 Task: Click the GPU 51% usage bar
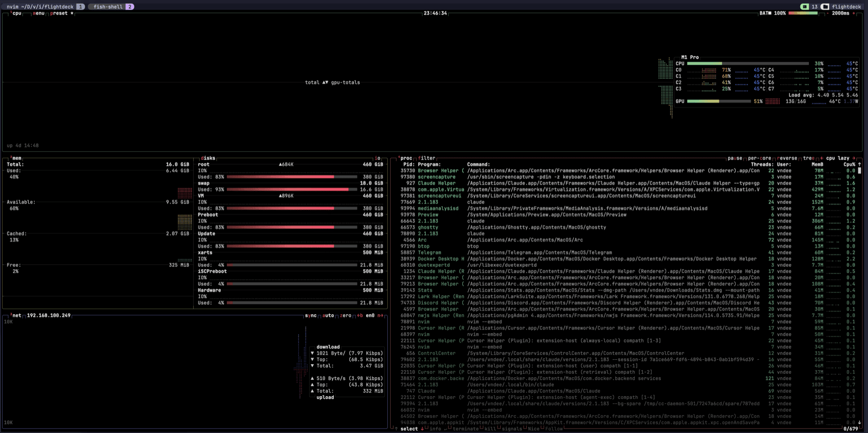(x=719, y=101)
